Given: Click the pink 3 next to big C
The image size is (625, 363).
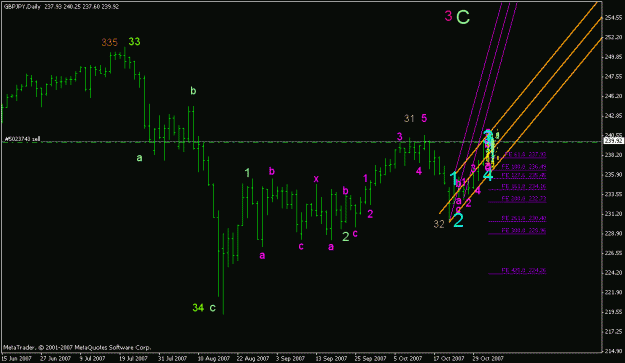Looking at the screenshot, I should coord(448,16).
